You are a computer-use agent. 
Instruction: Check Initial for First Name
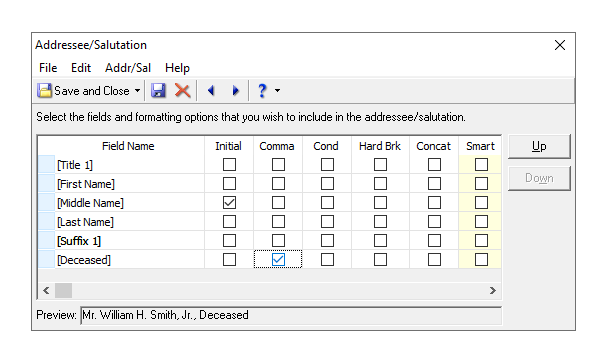point(229,184)
